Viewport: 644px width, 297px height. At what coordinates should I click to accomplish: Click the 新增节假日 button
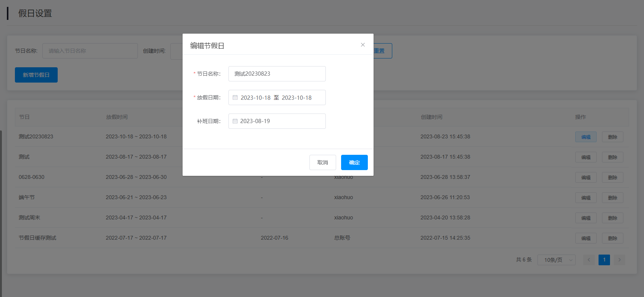[x=36, y=75]
